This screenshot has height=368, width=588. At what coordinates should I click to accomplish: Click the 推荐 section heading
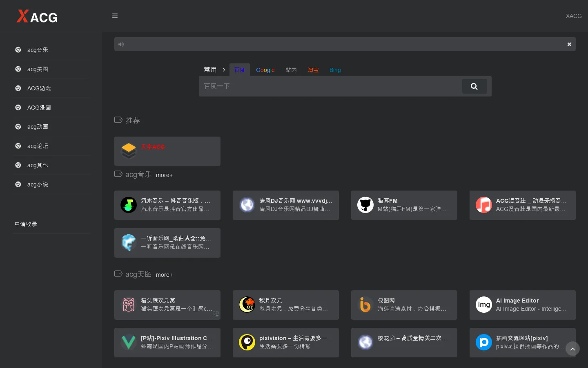[x=133, y=120]
